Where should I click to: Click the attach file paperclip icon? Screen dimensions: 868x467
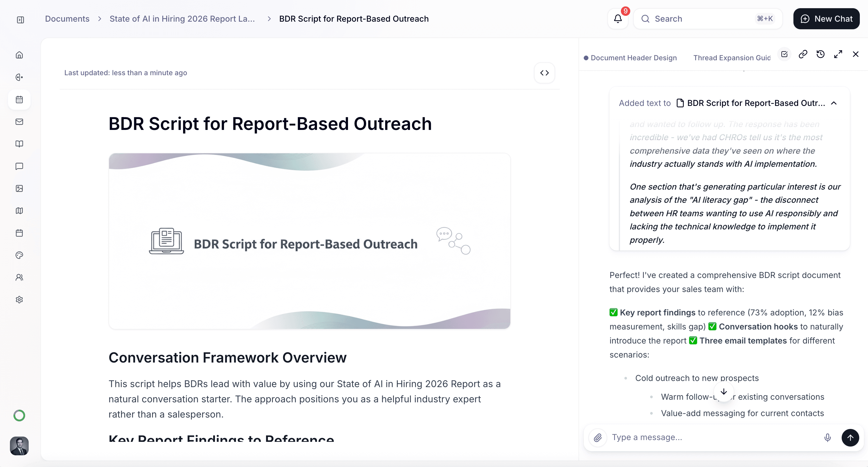[x=598, y=438]
